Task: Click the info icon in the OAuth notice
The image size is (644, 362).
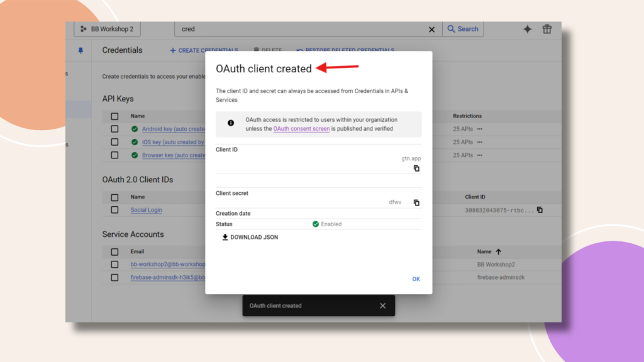Action: 231,123
